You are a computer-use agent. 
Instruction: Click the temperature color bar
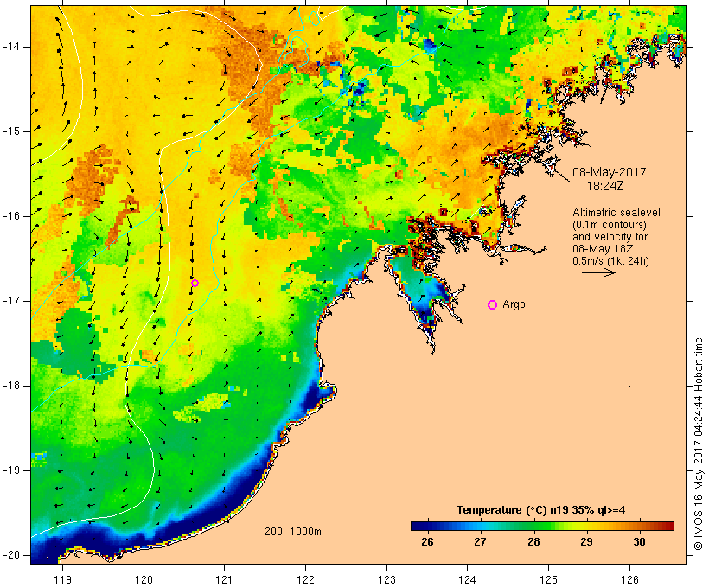(x=543, y=526)
